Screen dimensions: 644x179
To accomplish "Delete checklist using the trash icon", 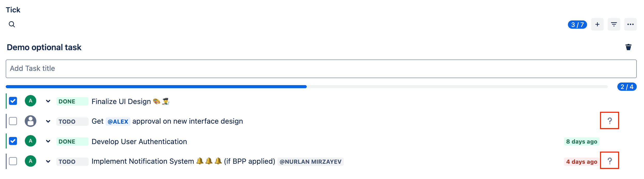I will 628,47.
